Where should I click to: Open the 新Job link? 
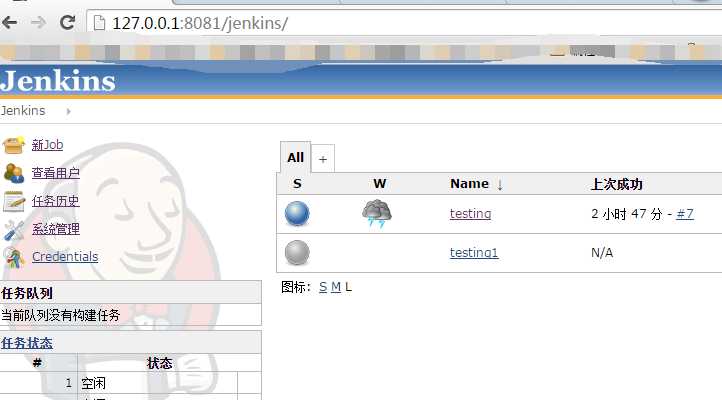pyautogui.click(x=47, y=145)
